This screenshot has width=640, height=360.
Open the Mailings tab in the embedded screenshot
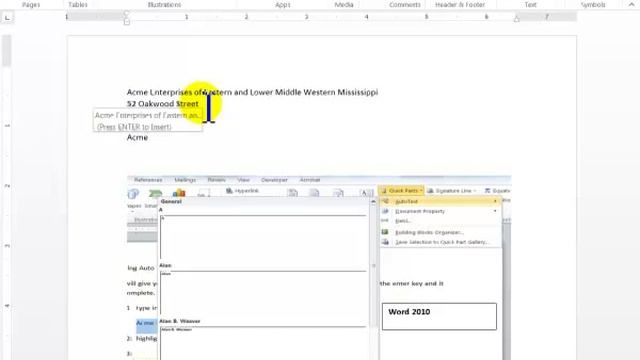[x=185, y=180]
